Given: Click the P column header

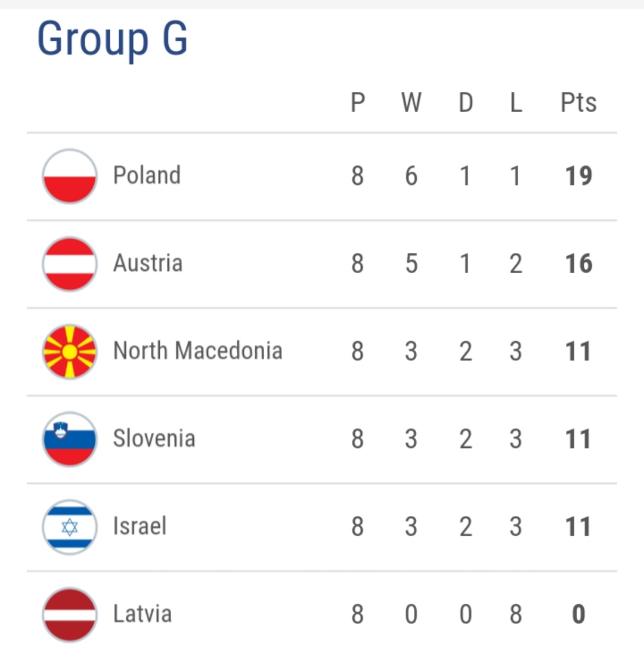Looking at the screenshot, I should [357, 103].
